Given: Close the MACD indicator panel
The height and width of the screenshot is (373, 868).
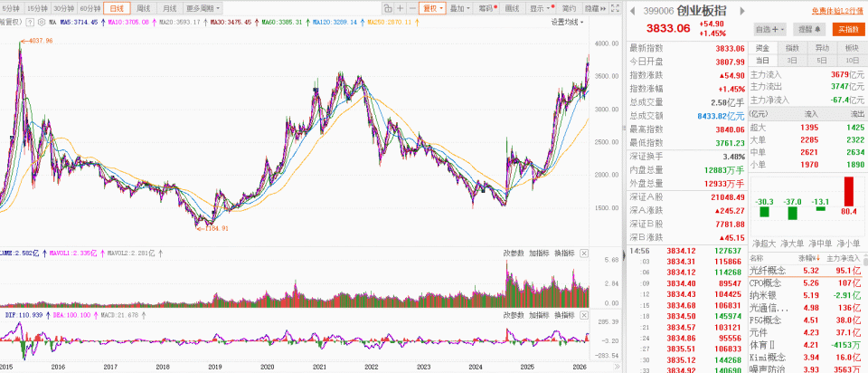Looking at the screenshot, I should pyautogui.click(x=584, y=315).
